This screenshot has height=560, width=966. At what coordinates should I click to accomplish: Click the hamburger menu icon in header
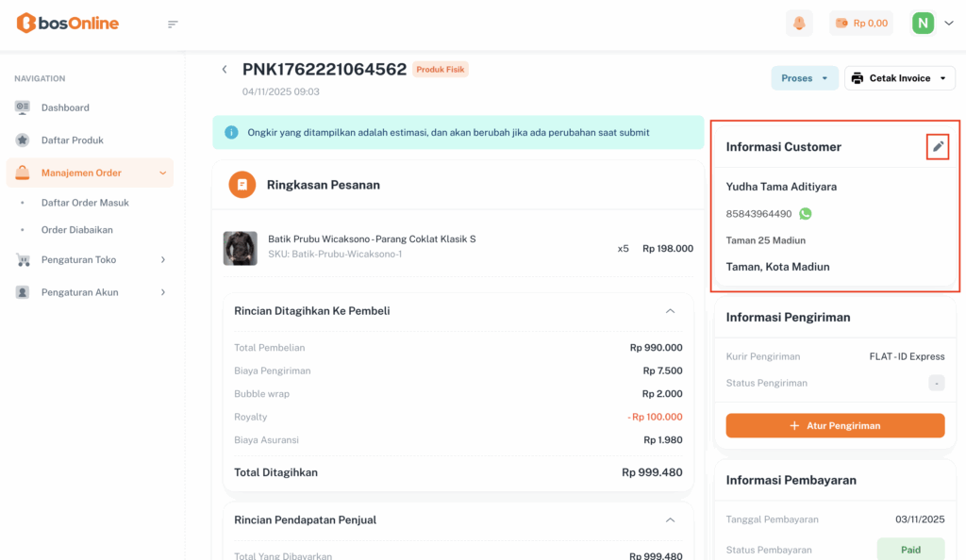[173, 24]
